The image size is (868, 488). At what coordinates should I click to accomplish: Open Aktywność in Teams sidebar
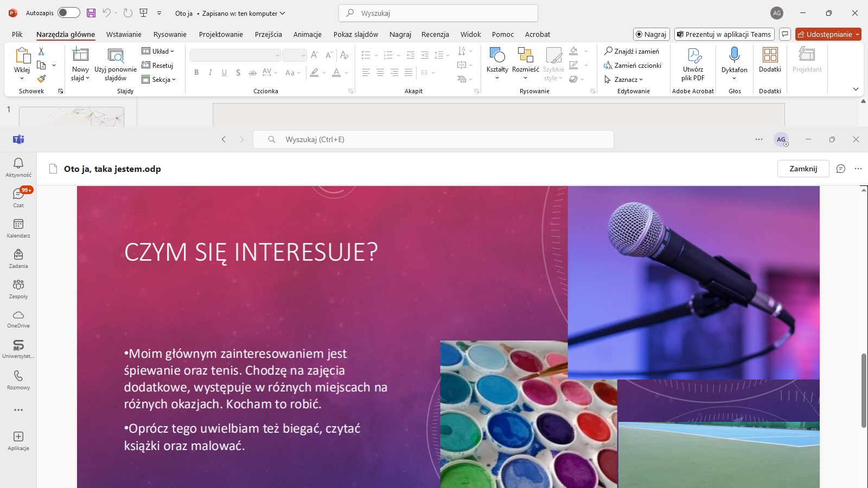click(18, 168)
